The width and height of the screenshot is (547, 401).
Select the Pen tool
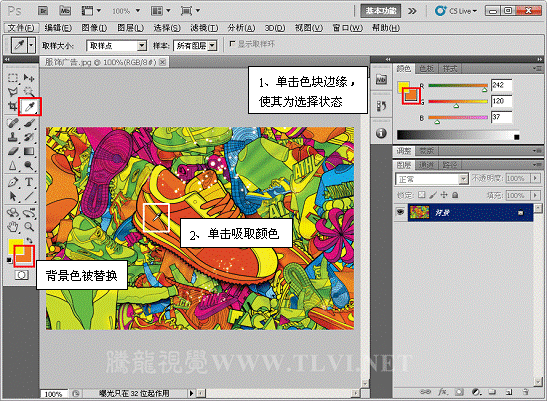(13, 182)
